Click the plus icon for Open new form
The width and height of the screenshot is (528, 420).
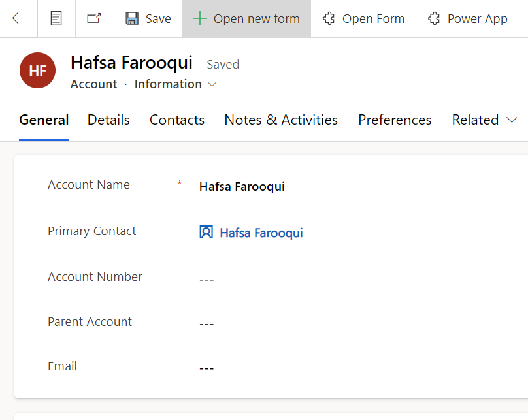pos(199,19)
